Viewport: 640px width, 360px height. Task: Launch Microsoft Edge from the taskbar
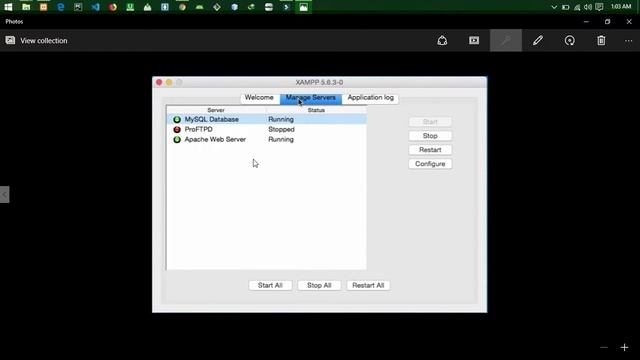click(x=60, y=7)
